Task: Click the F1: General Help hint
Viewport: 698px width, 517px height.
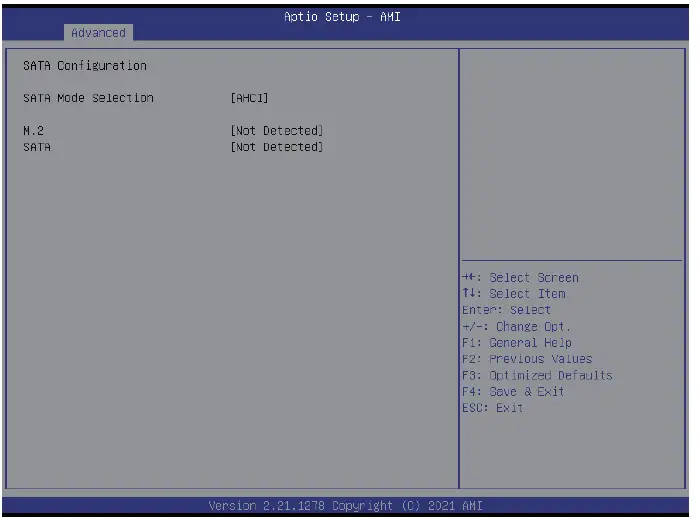Action: pyautogui.click(x=517, y=343)
